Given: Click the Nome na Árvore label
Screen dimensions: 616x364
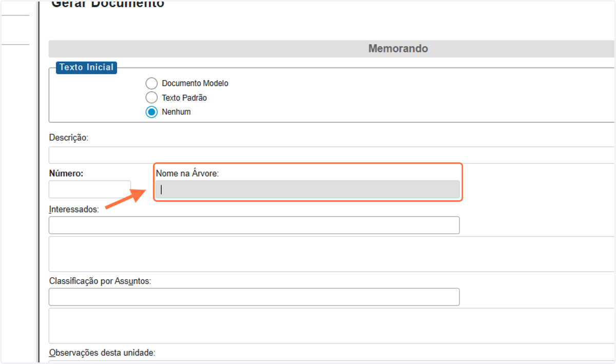Looking at the screenshot, I should pos(187,174).
